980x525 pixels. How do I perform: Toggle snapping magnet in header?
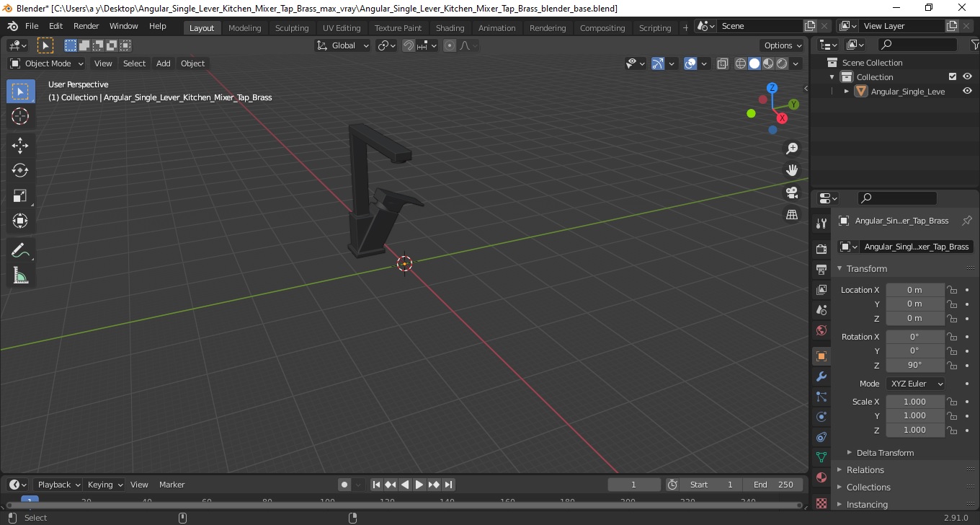click(x=409, y=45)
